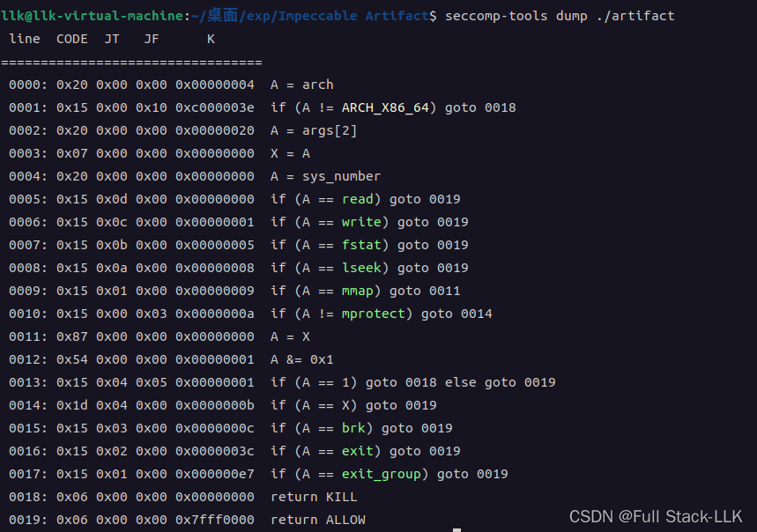
Task: Click the CSDN watermark link
Action: [656, 517]
